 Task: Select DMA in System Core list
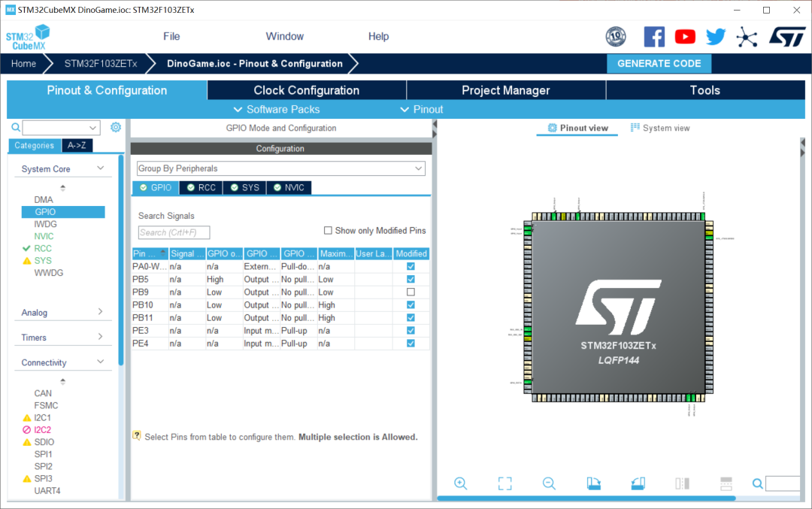point(44,199)
